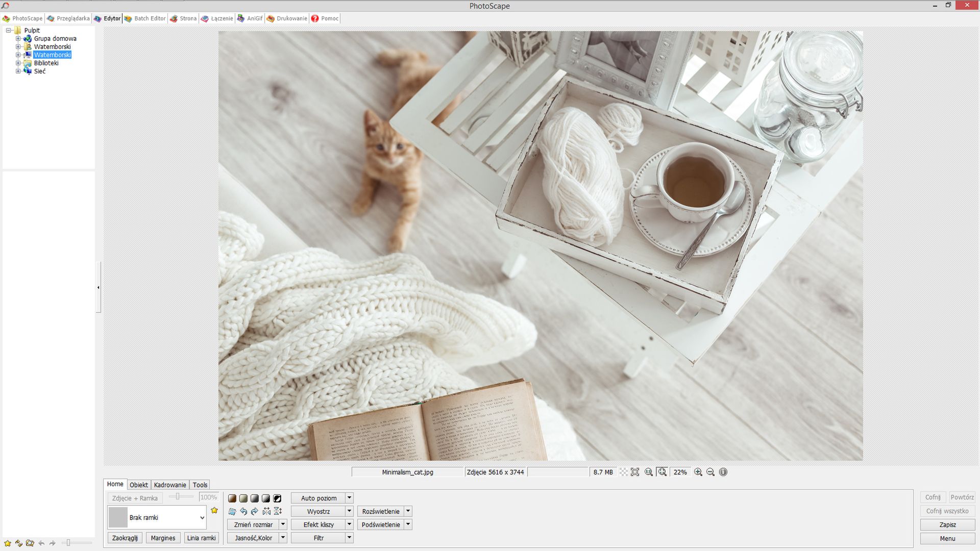Click the Zapisz save button
Image resolution: width=980 pixels, height=551 pixels.
tap(947, 525)
